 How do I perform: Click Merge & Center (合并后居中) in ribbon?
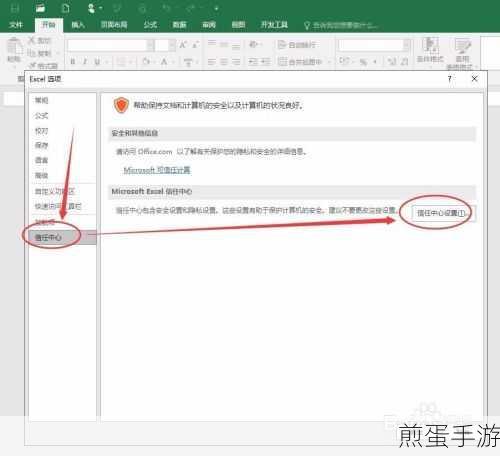300,62
